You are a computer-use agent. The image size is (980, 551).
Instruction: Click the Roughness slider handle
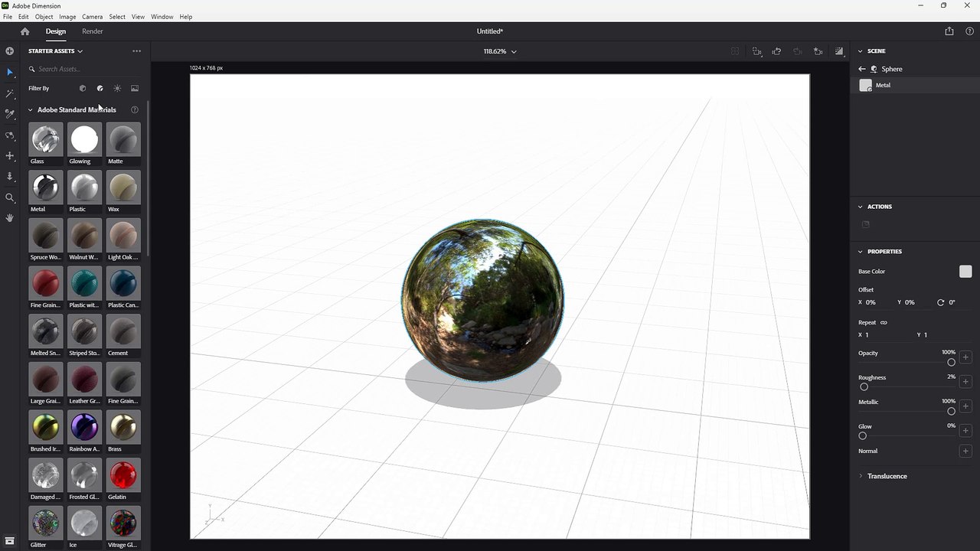click(x=864, y=387)
